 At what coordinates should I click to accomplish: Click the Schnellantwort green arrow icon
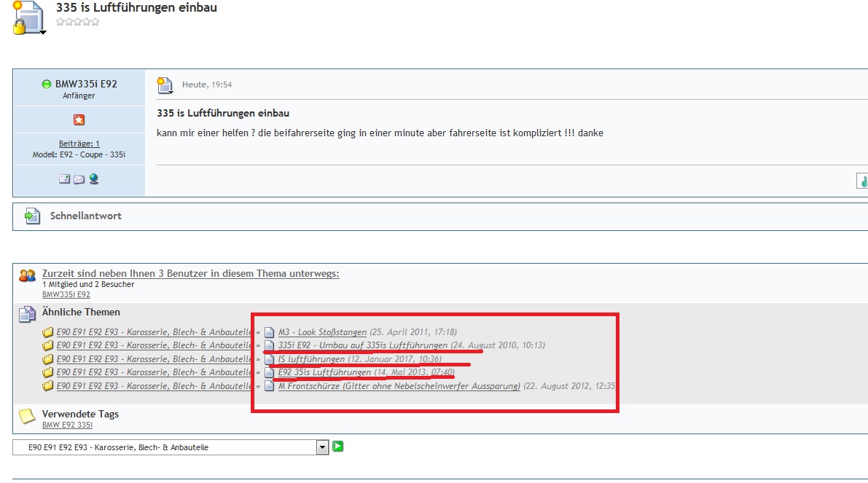click(32, 216)
